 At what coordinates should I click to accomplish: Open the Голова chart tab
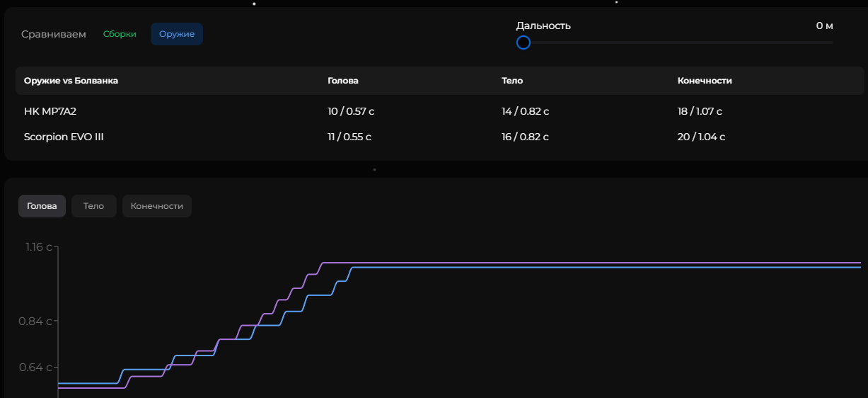point(42,206)
